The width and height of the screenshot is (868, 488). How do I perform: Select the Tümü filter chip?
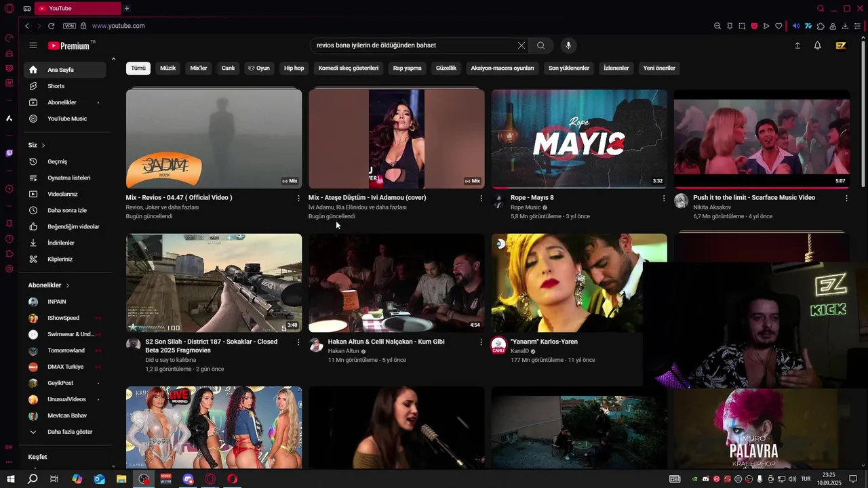tap(138, 68)
